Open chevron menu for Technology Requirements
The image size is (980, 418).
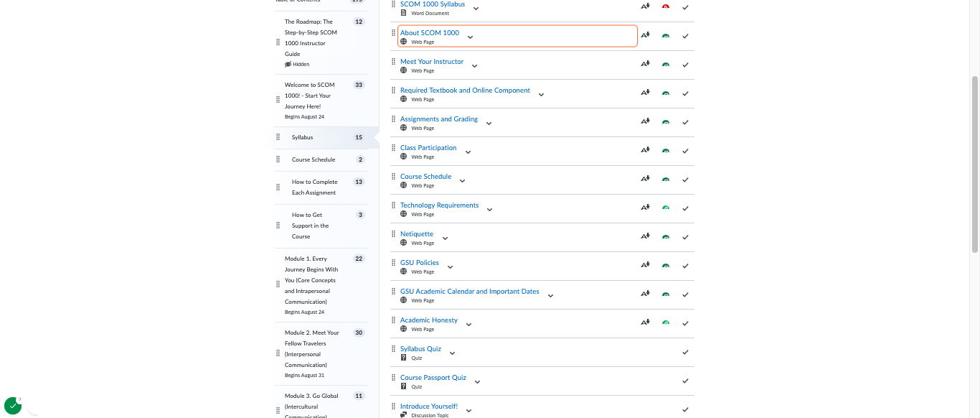pos(489,210)
